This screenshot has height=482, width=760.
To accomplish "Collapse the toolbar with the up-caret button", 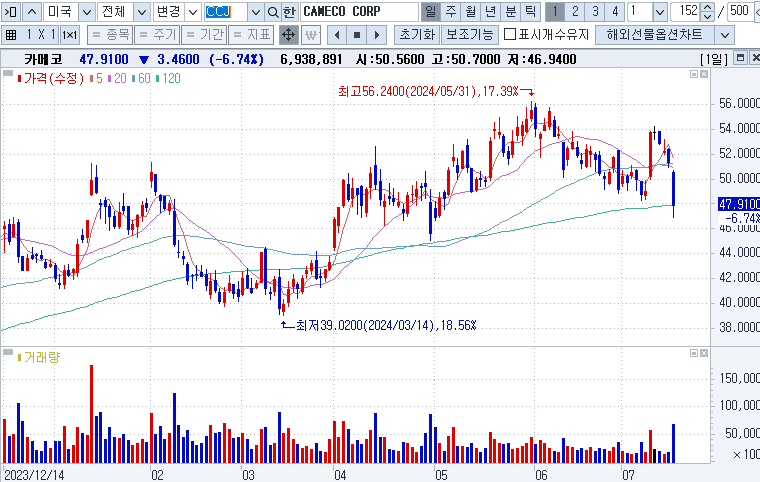I will coord(32,12).
